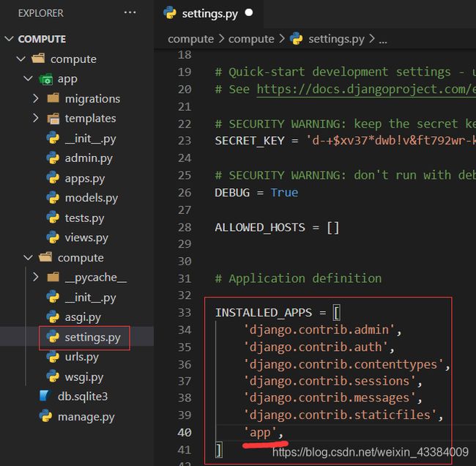This screenshot has width=476, height=466.
Task: Click the Python icon beside admin.py
Action: point(53,158)
